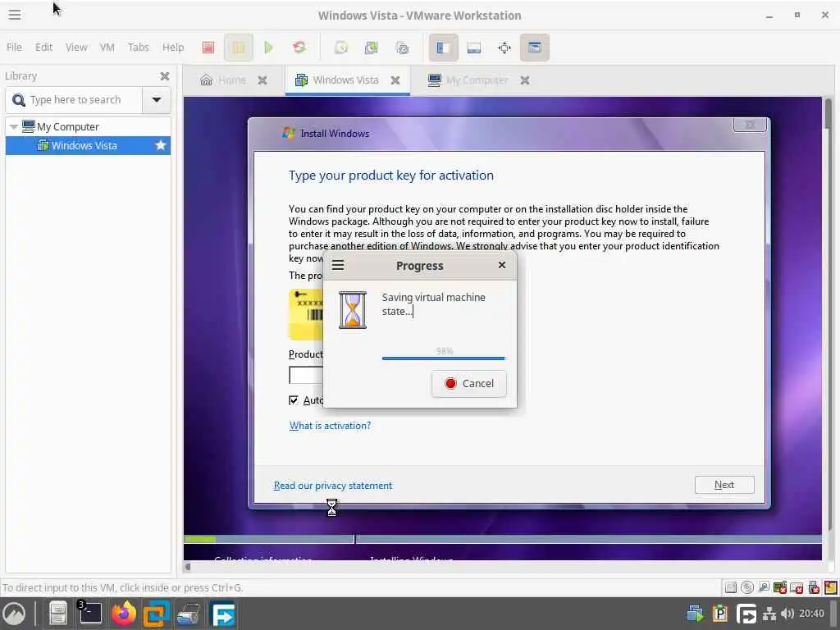Close the My Computer tab
The image size is (840, 630).
pos(524,80)
